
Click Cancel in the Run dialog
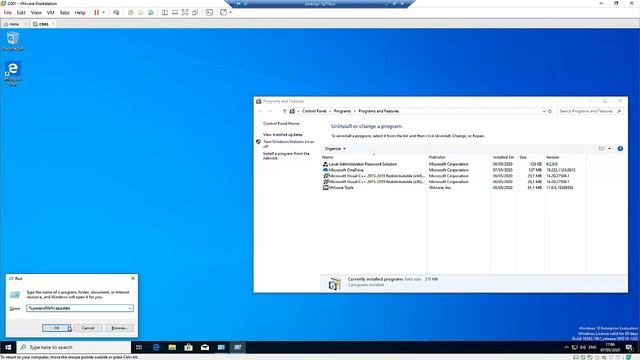pos(88,328)
